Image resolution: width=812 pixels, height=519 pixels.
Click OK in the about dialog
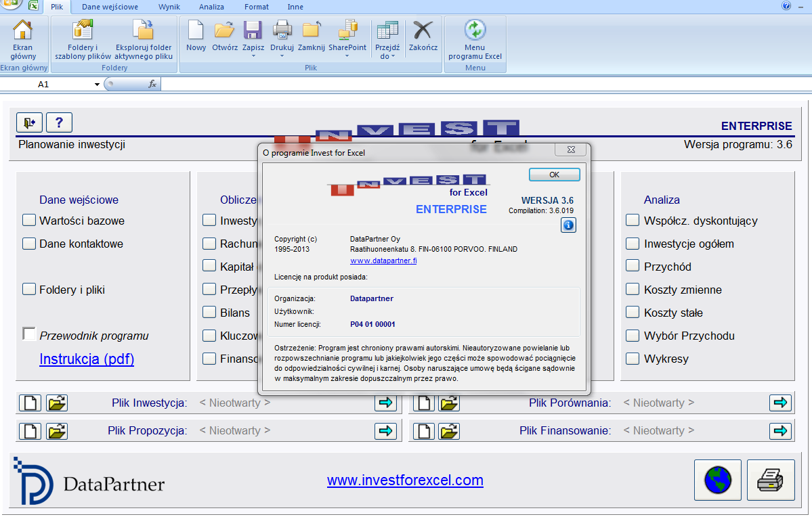tap(554, 175)
